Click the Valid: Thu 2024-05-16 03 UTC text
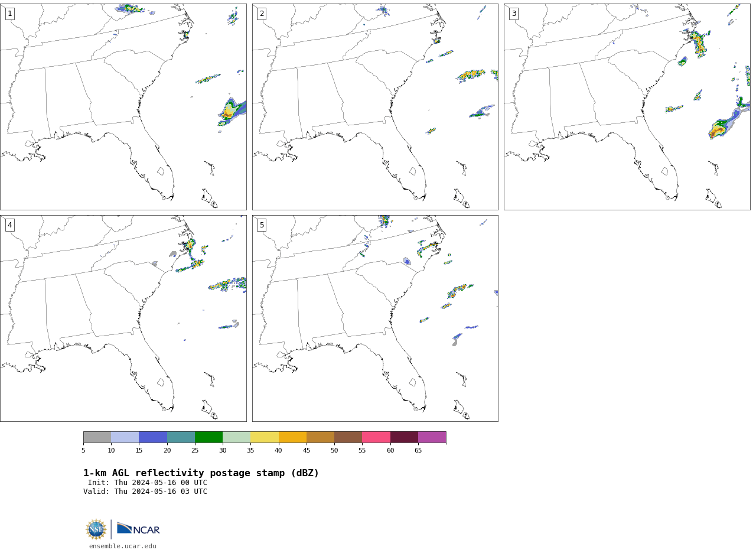Image resolution: width=756 pixels, height=553 pixels. coord(145,492)
